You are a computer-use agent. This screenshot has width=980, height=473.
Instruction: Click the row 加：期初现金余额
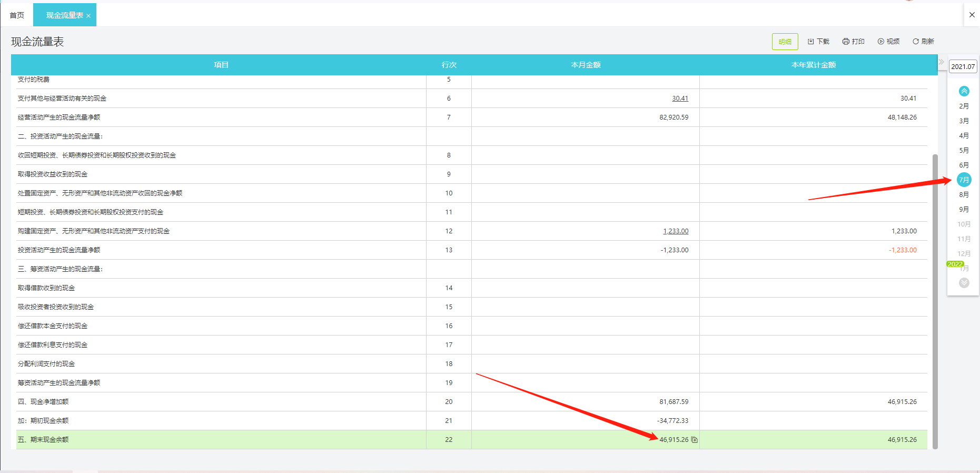point(472,421)
